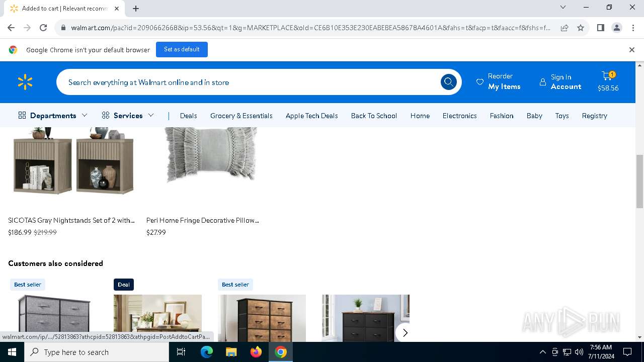The height and width of the screenshot is (362, 644).
Task: Click the share page icon in address bar
Action: [565, 28]
